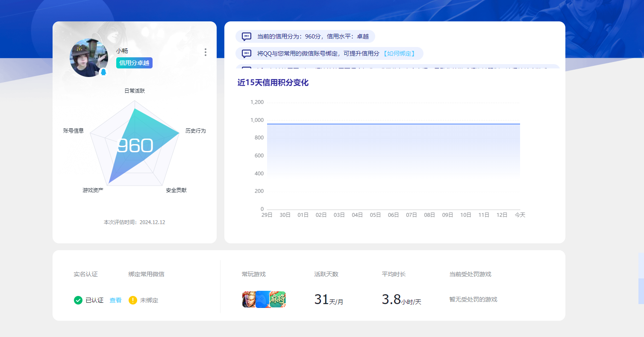Select the 安全贡献 radar axis label
Screen dimensions: 644x337
(x=176, y=190)
